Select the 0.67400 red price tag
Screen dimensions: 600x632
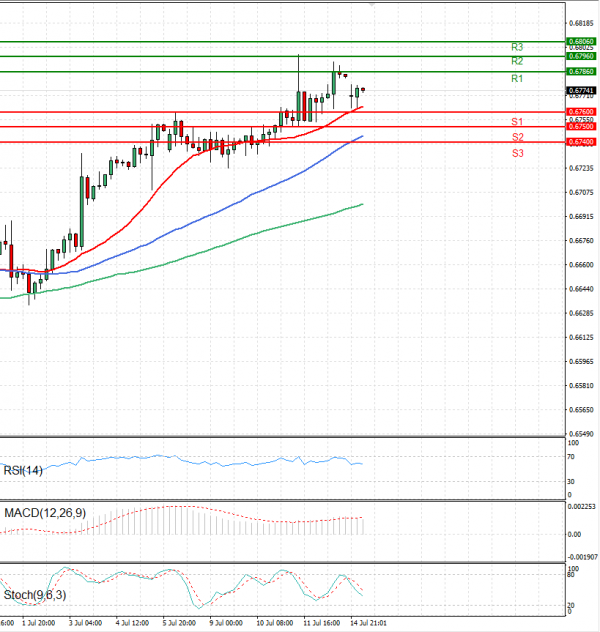(581, 142)
